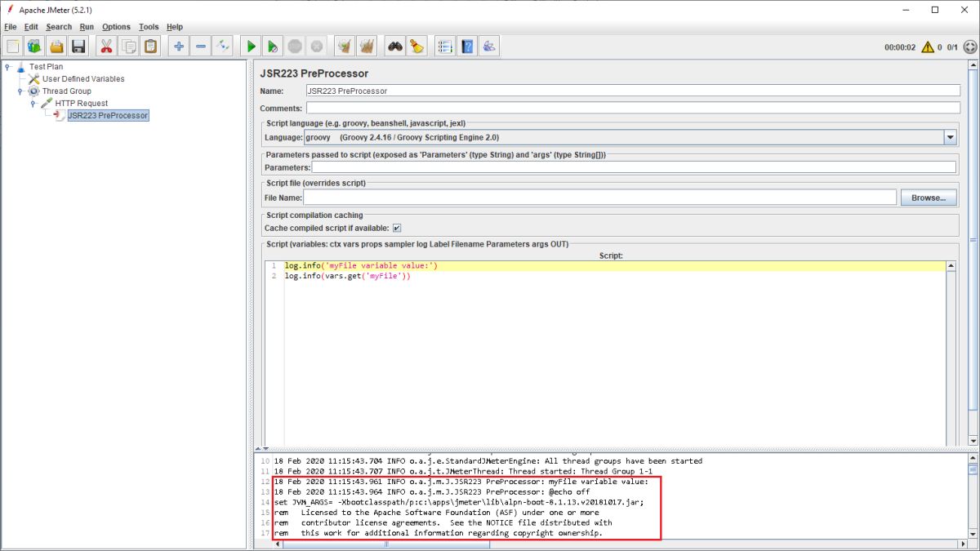This screenshot has width=980, height=551.
Task: Open the Templates icon
Action: tap(34, 47)
